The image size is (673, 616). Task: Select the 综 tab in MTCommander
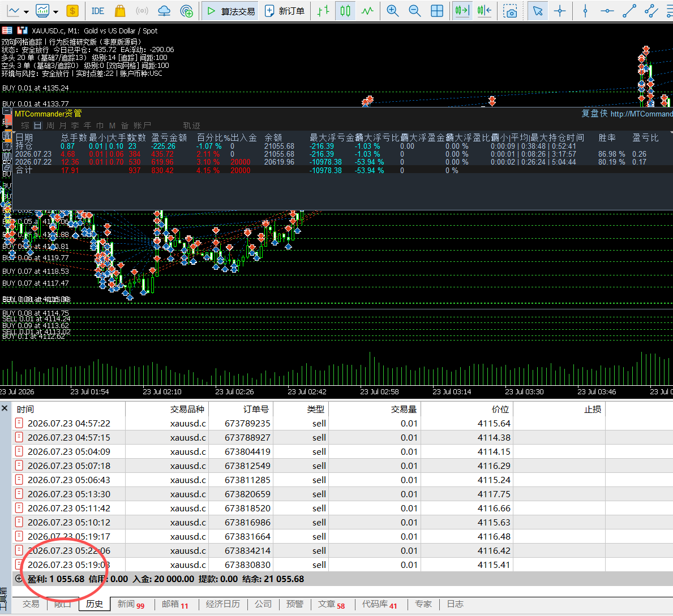pos(25,125)
